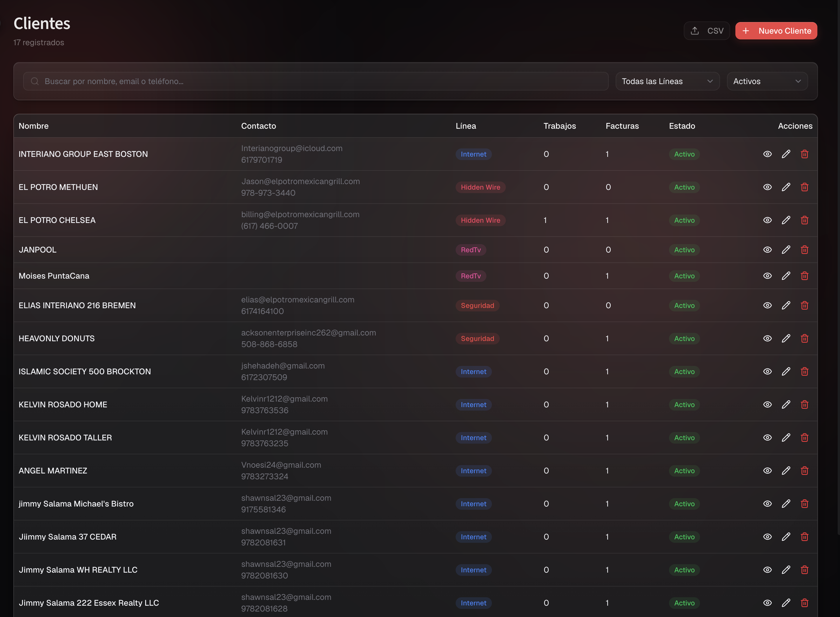
Task: Click the Nuevo Cliente button
Action: pos(776,31)
